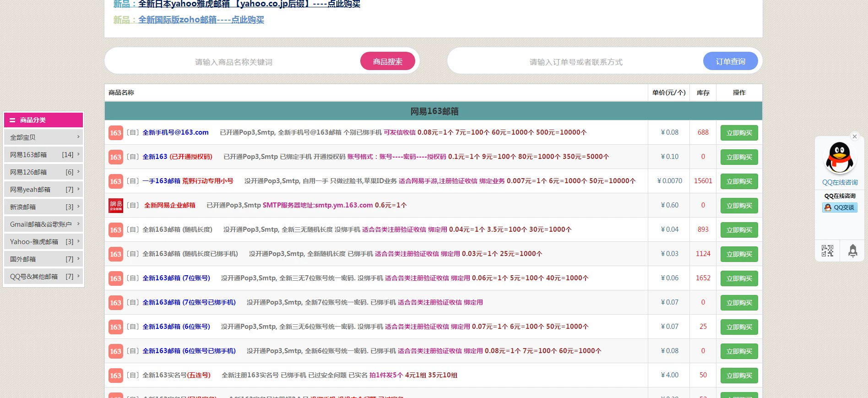Click the hamburger icon in 商品分类 header
This screenshot has height=398, width=868.
pos(12,120)
